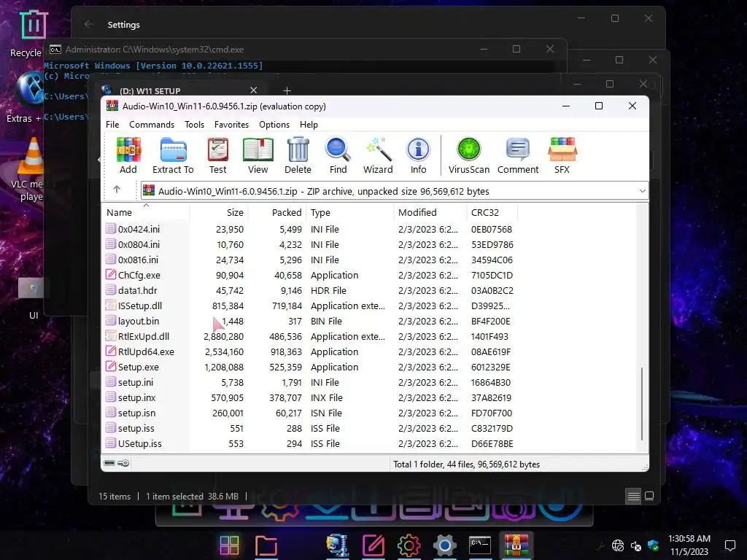Screen dimensions: 747x560
Task: Add an archive Comment
Action: (518, 155)
